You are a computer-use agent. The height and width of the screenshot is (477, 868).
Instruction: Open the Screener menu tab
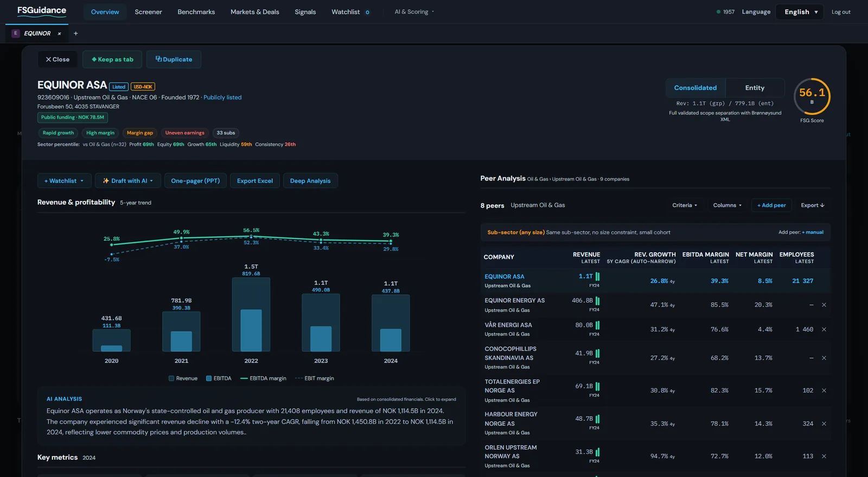click(x=148, y=12)
